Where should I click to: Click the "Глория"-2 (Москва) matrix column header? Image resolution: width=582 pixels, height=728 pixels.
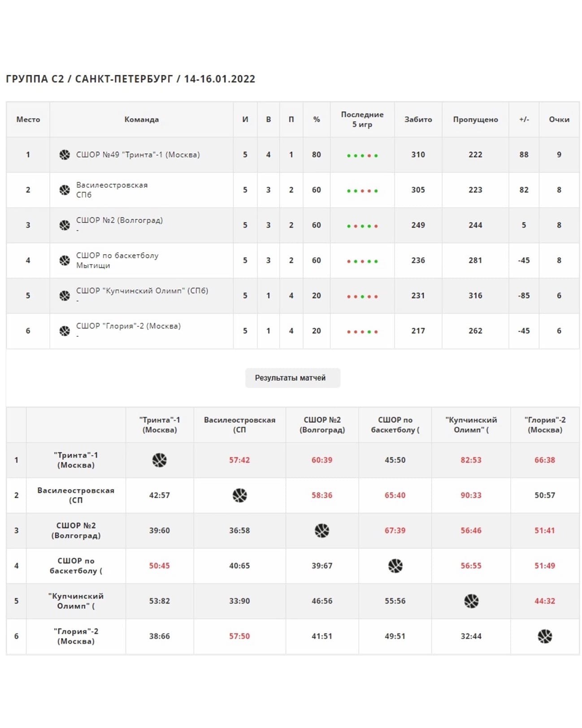click(x=545, y=425)
